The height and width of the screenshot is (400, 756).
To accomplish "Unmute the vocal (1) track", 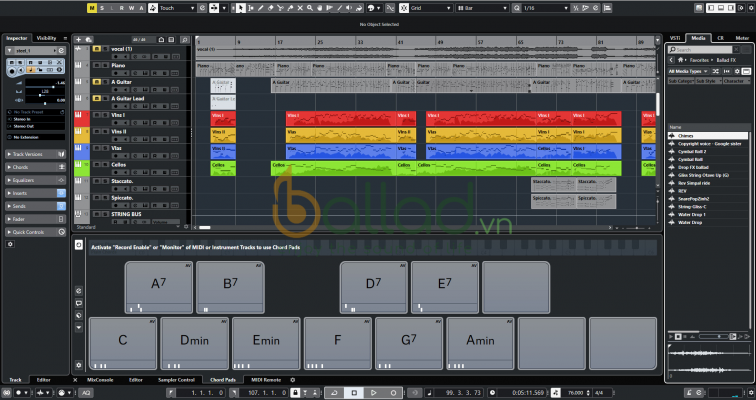I will click(x=97, y=49).
